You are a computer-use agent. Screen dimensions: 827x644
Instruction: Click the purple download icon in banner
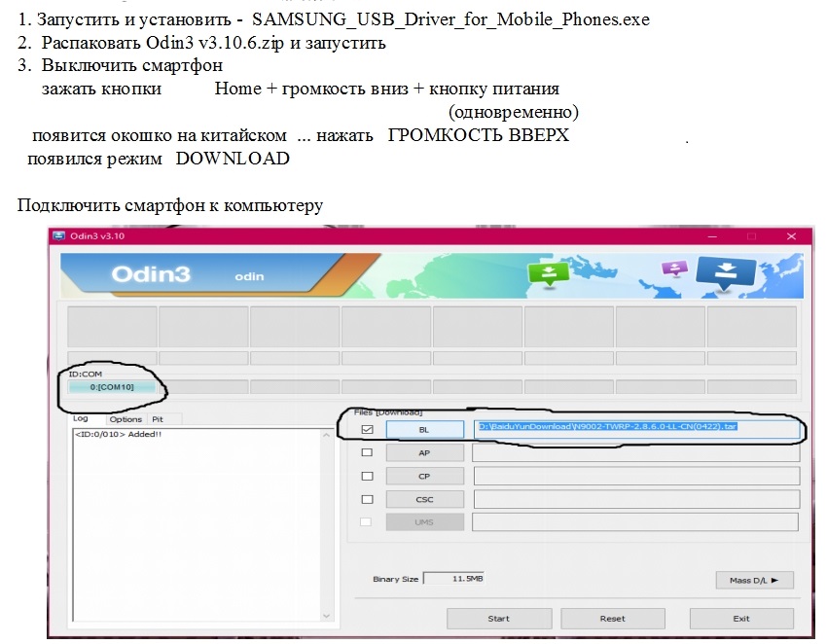674,268
